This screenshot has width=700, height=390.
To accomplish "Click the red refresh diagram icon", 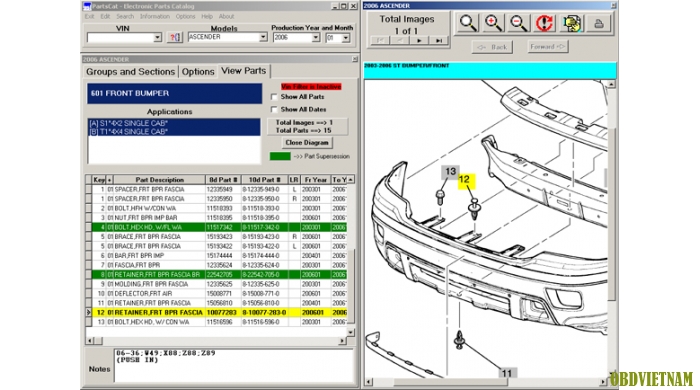I will [x=544, y=23].
